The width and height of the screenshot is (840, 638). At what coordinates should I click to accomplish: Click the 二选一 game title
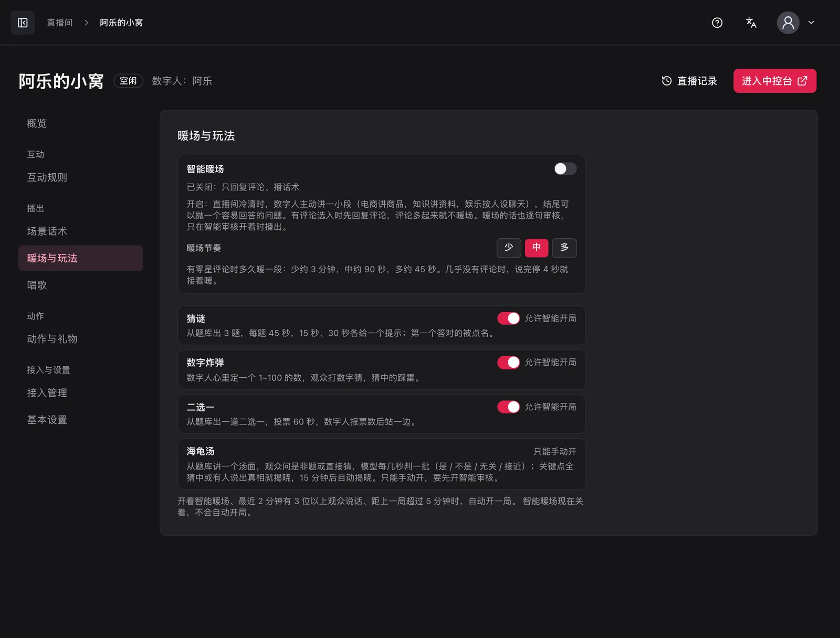pos(201,407)
